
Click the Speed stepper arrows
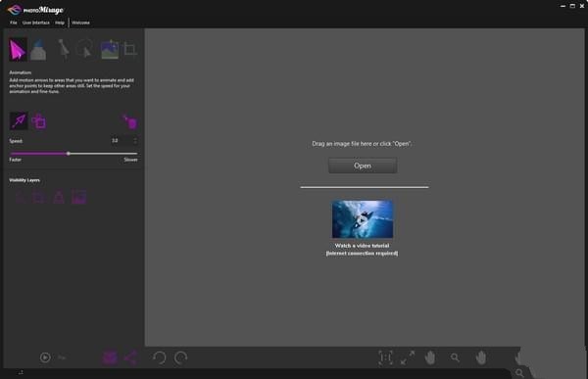(135, 141)
